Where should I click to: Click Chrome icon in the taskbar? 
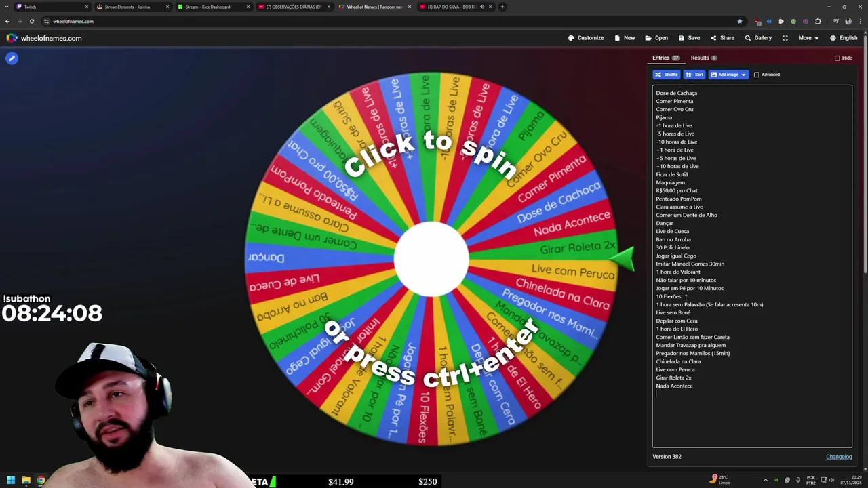pos(41,481)
